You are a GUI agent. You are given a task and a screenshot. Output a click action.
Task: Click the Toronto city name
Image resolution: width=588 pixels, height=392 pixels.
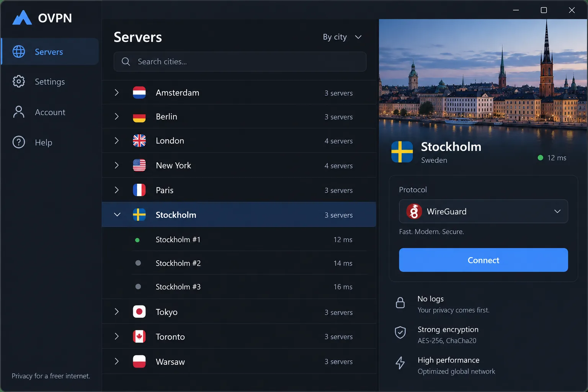click(x=170, y=336)
